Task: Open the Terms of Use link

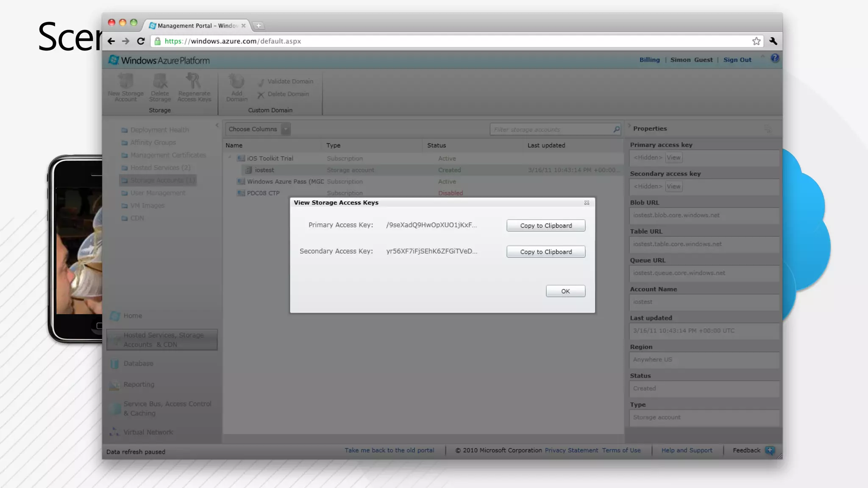Action: point(621,450)
